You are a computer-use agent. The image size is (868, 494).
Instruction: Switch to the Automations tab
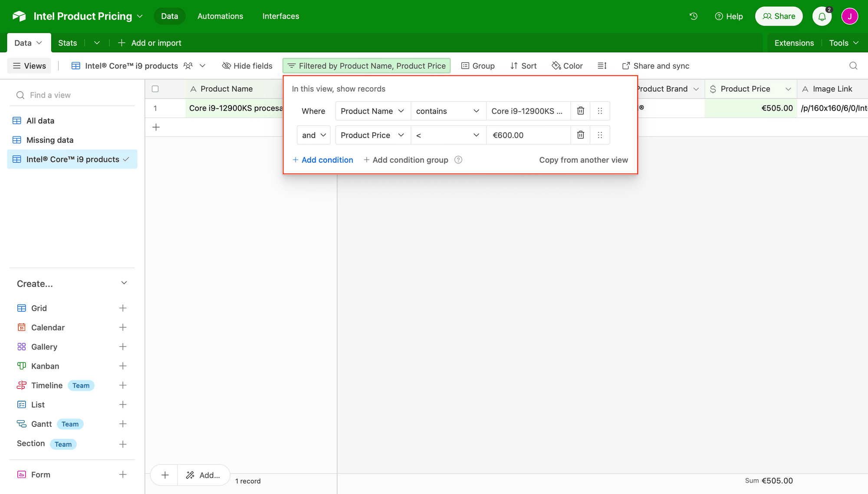[220, 16]
